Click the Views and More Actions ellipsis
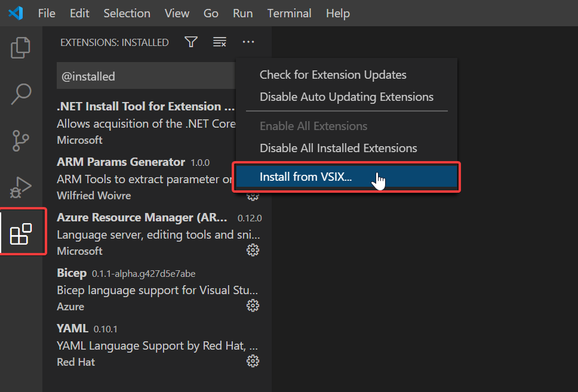The image size is (578, 392). (x=248, y=42)
